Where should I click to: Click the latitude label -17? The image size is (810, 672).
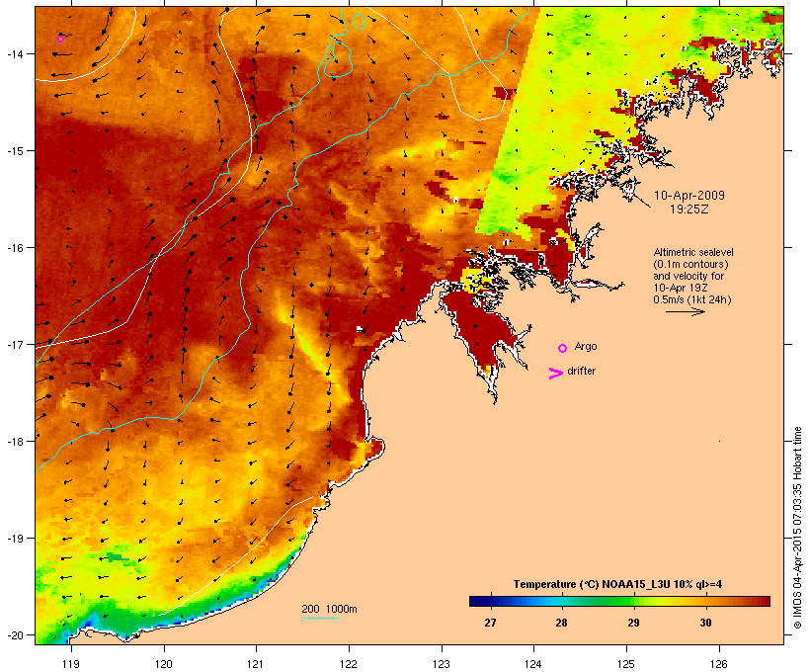point(14,344)
